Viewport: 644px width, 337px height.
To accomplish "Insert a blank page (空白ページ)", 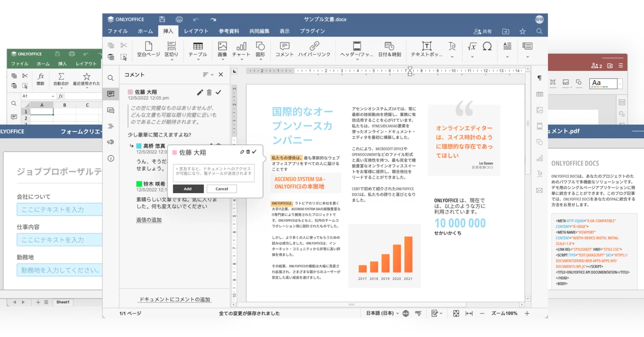I will point(149,50).
